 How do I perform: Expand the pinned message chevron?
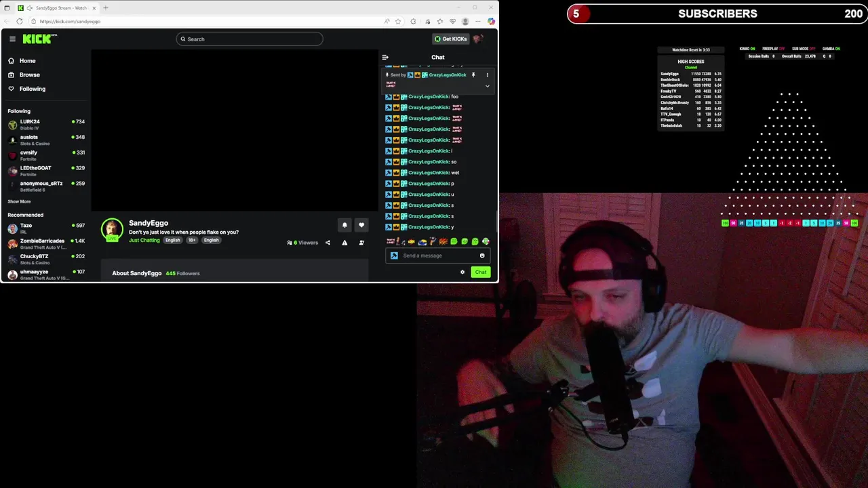tap(487, 86)
